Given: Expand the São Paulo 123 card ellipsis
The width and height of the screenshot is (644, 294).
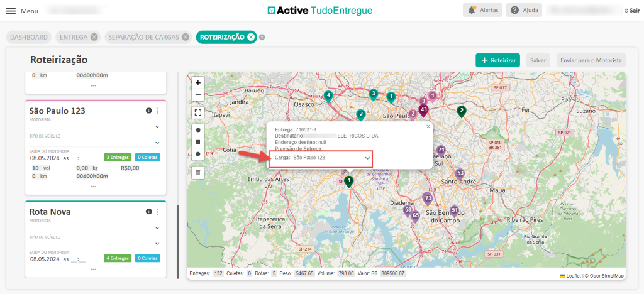Looking at the screenshot, I should [94, 187].
